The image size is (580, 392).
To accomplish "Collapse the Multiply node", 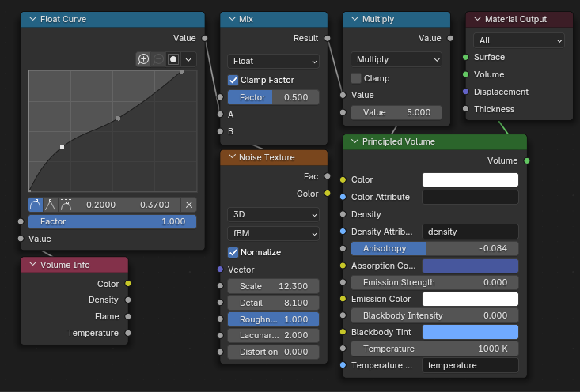I will [x=354, y=19].
